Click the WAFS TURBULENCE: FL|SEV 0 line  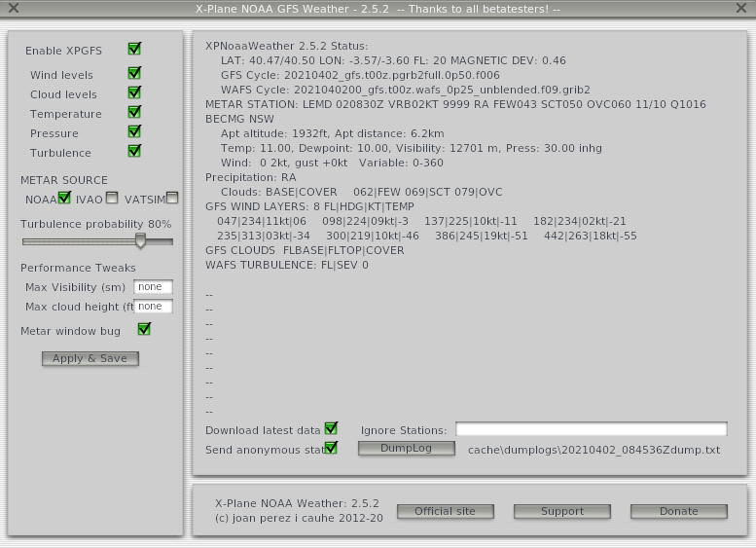(287, 266)
